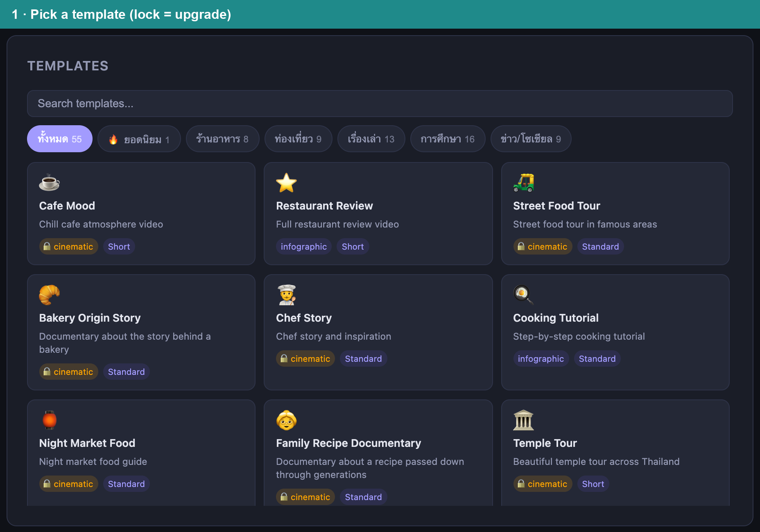Select the Night Market Food title
Viewport: 760px width, 532px height.
click(87, 443)
